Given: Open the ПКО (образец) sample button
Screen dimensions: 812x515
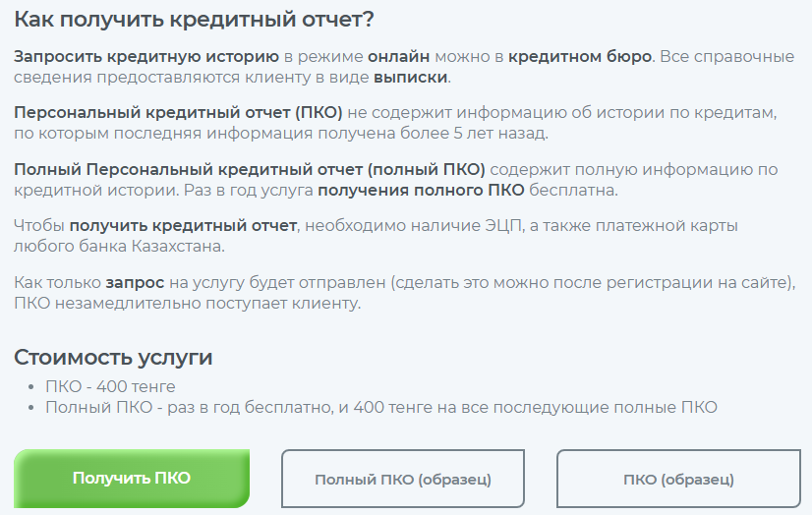Looking at the screenshot, I should (x=678, y=480).
